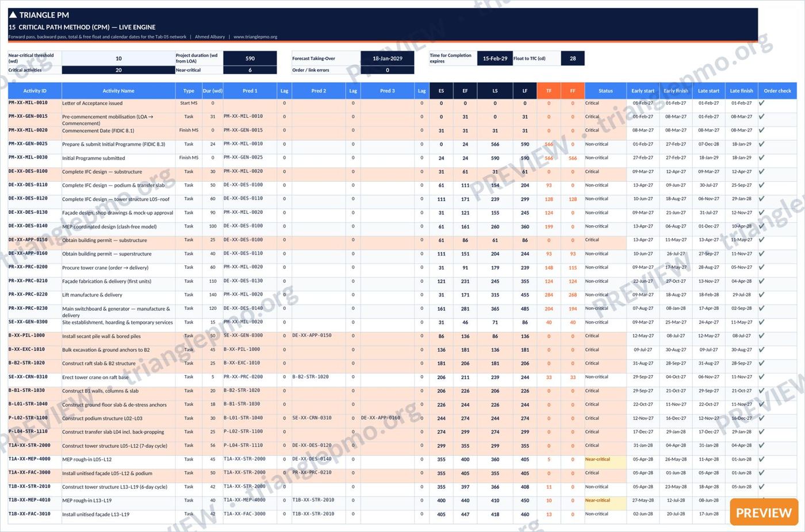Click the orange FF column header
This screenshot has width=805, height=532.
tap(573, 91)
